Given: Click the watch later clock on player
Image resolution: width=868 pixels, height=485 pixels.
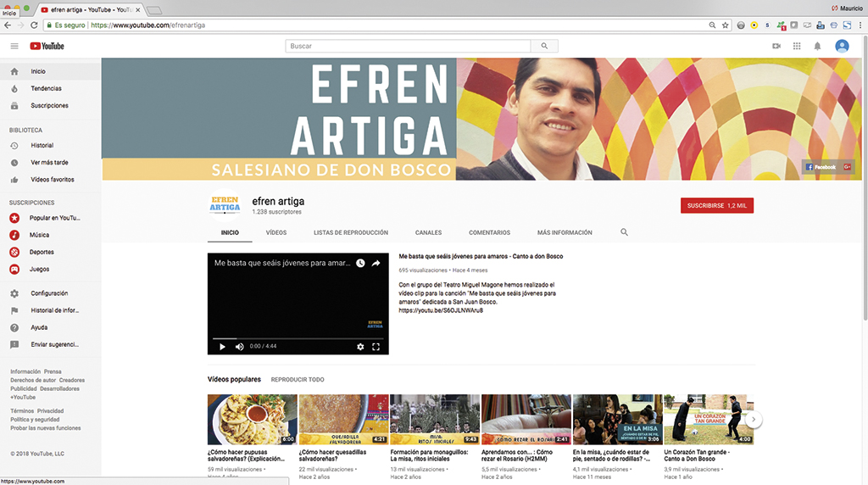Looking at the screenshot, I should pos(360,263).
